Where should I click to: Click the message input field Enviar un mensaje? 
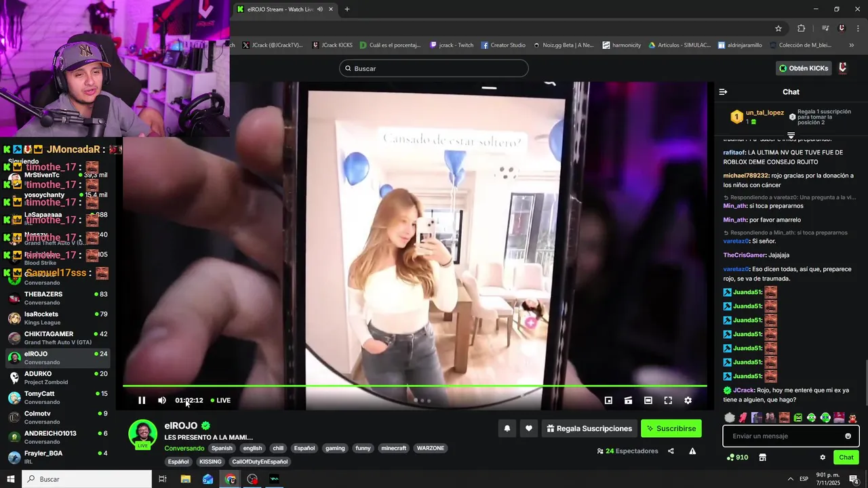(791, 436)
